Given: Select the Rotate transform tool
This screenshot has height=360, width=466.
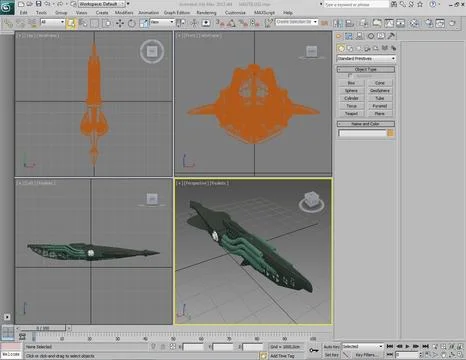Looking at the screenshot, I should tap(132, 23).
